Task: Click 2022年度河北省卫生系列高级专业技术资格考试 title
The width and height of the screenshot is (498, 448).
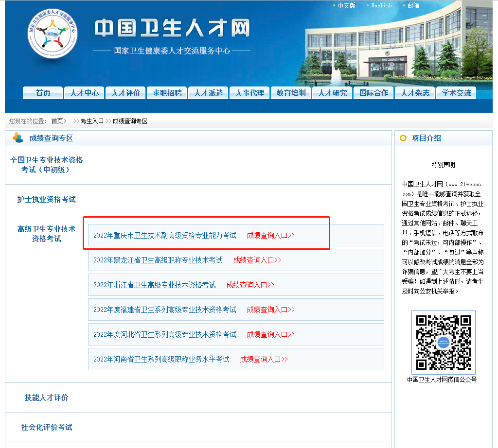Action: click(165, 334)
